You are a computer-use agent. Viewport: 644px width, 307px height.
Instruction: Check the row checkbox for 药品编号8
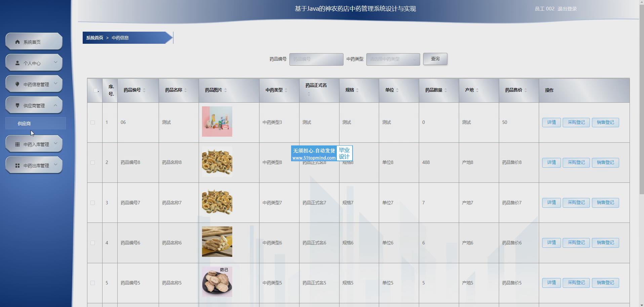(92, 163)
